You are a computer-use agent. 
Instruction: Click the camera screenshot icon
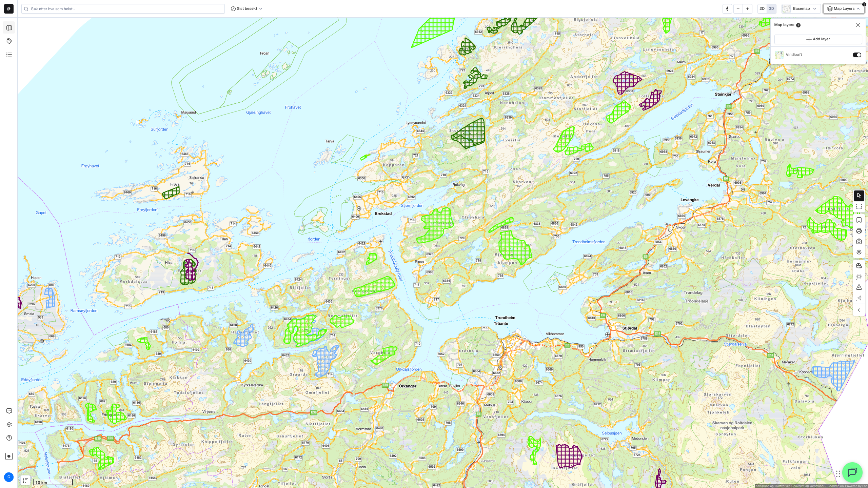click(859, 242)
